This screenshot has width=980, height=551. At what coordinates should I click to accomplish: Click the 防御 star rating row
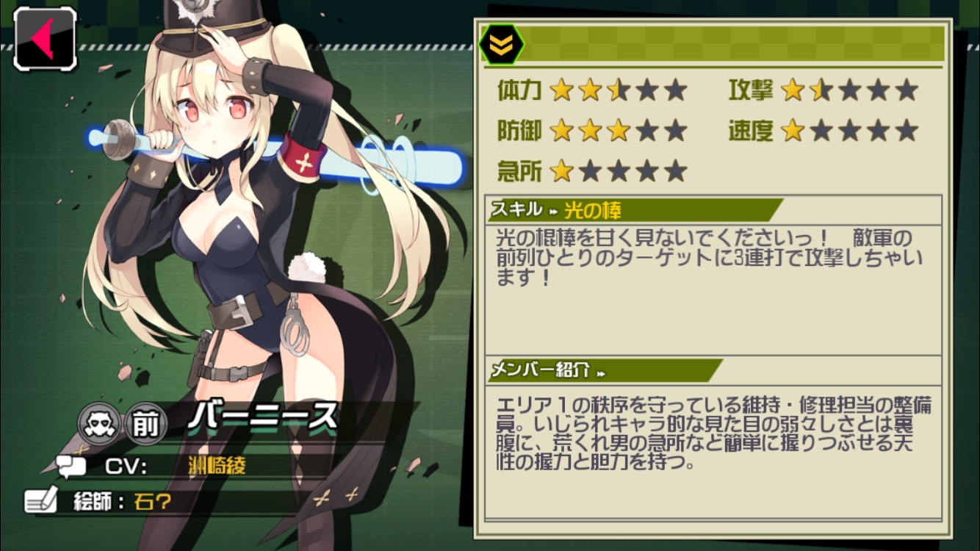(592, 131)
